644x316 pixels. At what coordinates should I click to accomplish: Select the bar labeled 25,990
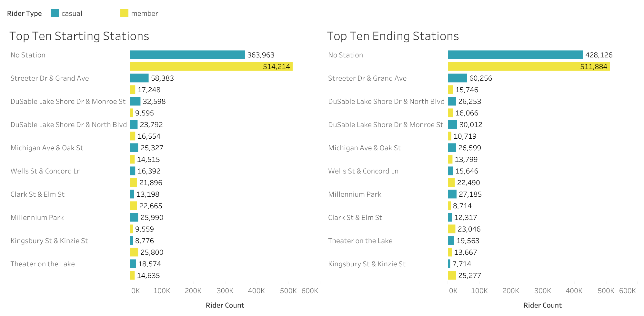point(134,217)
